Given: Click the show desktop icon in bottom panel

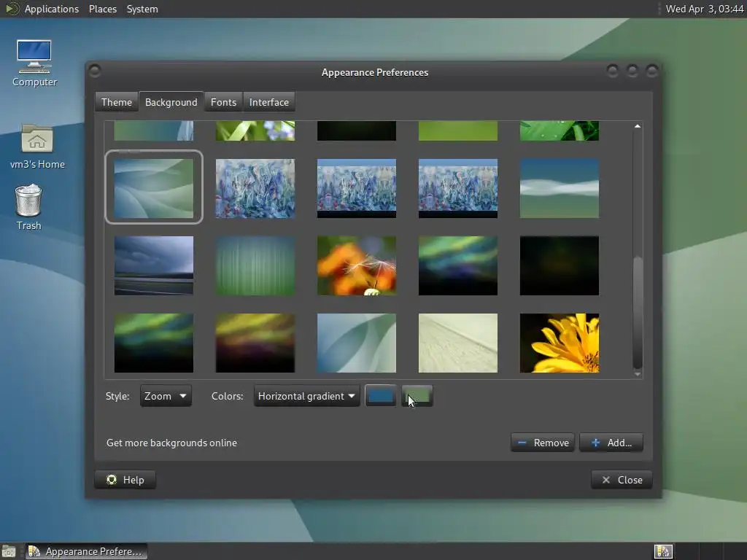Looking at the screenshot, I should coord(9,551).
